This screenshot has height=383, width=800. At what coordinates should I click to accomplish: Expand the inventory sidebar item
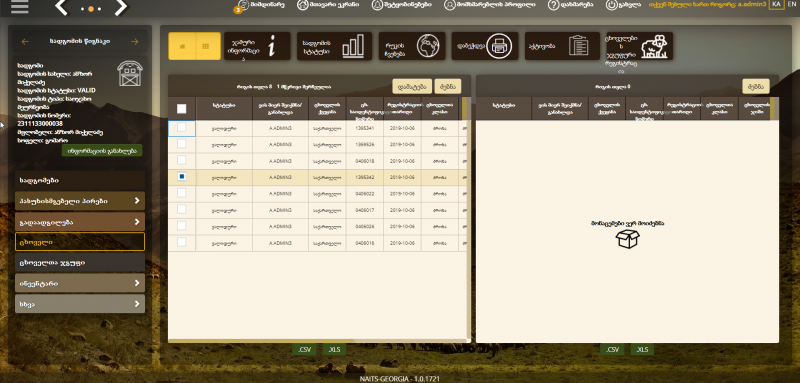click(80, 283)
